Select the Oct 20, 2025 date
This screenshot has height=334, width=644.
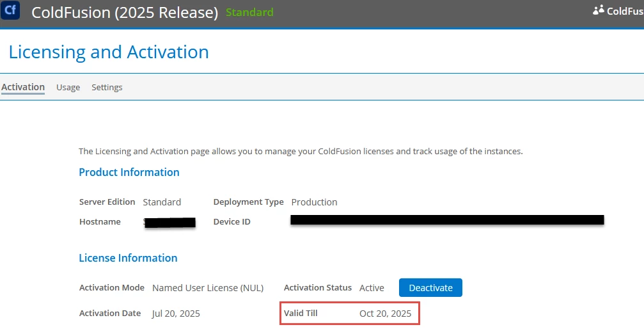pos(385,314)
